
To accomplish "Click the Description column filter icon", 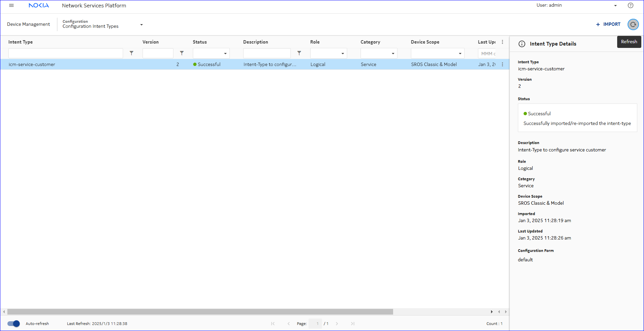I will click(x=299, y=53).
